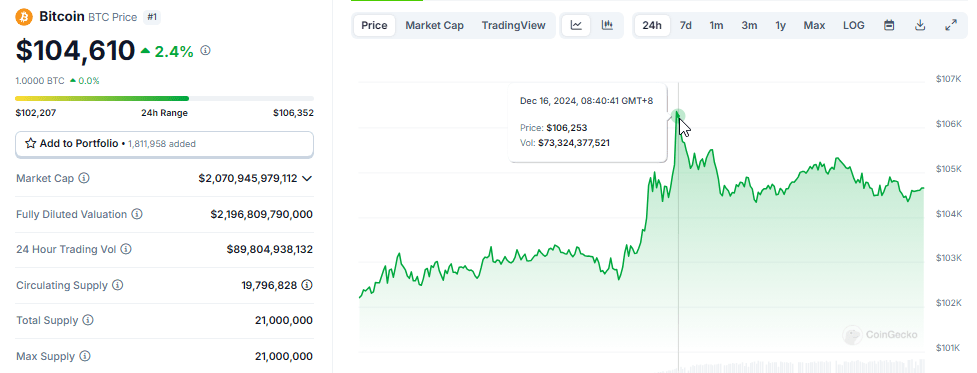Select the Market Cap chart tab
This screenshot has height=373, width=977.
point(435,26)
